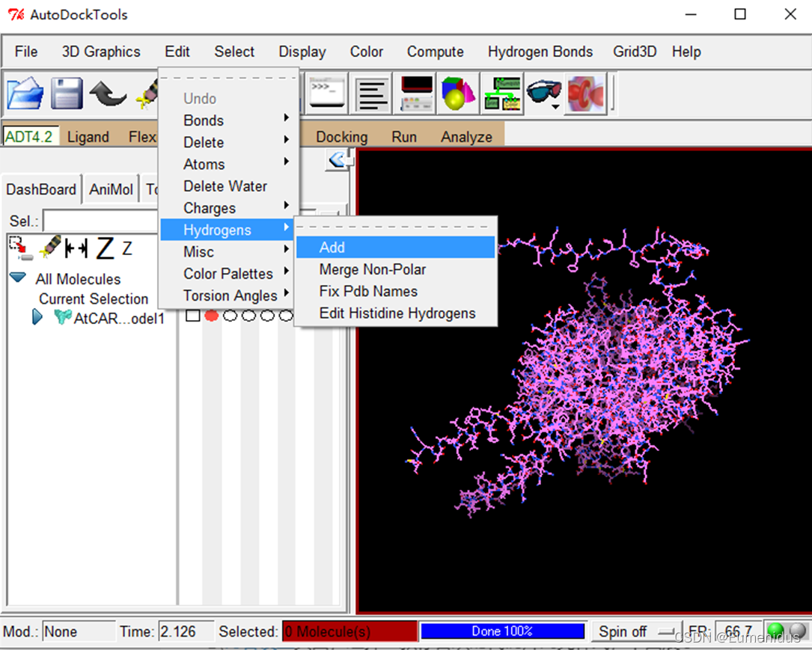Open the green flowchart network icon

(502, 93)
